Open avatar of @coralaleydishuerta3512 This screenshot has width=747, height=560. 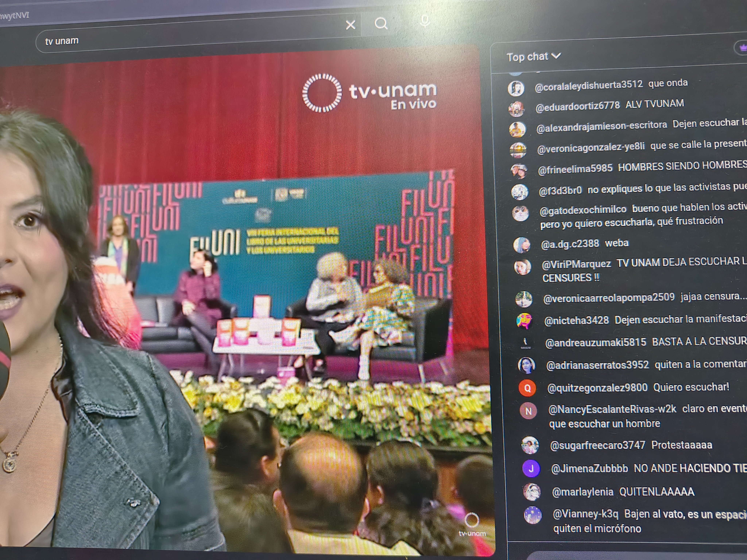coord(516,88)
